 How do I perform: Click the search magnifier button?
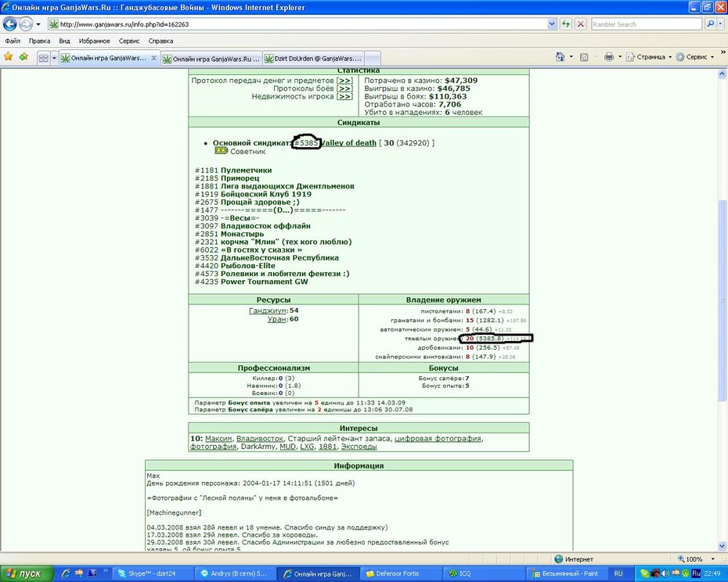[709, 24]
